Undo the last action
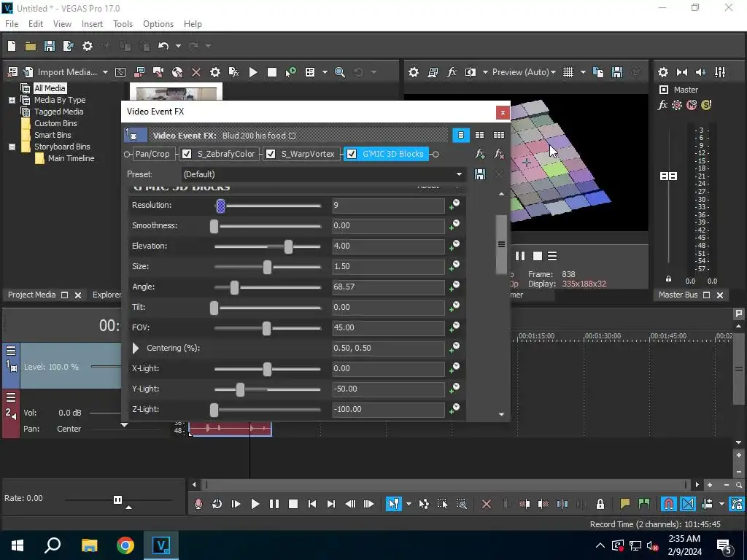This screenshot has height=560, width=747. [163, 46]
